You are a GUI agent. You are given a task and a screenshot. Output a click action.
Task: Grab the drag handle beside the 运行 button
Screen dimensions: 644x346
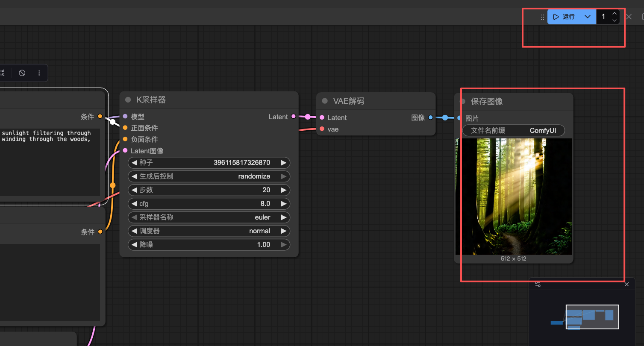click(542, 17)
